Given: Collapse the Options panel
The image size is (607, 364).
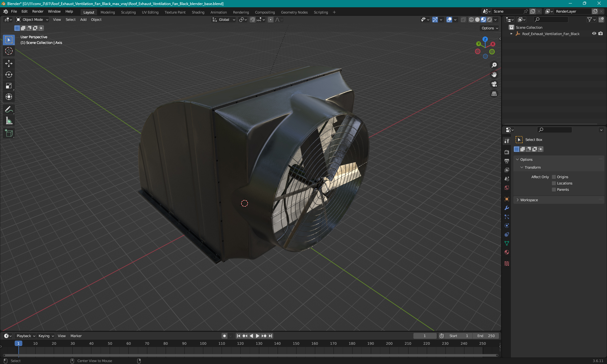Looking at the screenshot, I should click(x=518, y=160).
